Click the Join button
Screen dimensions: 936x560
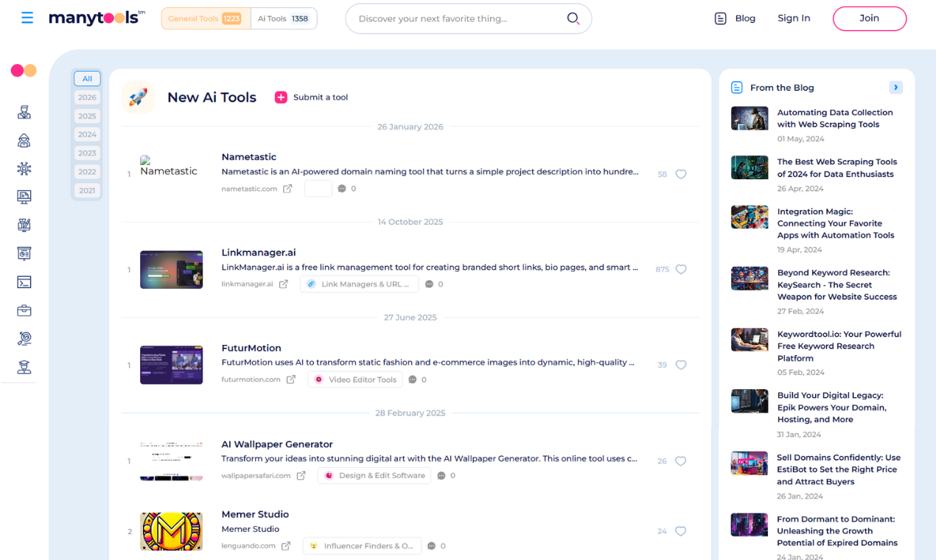click(870, 18)
